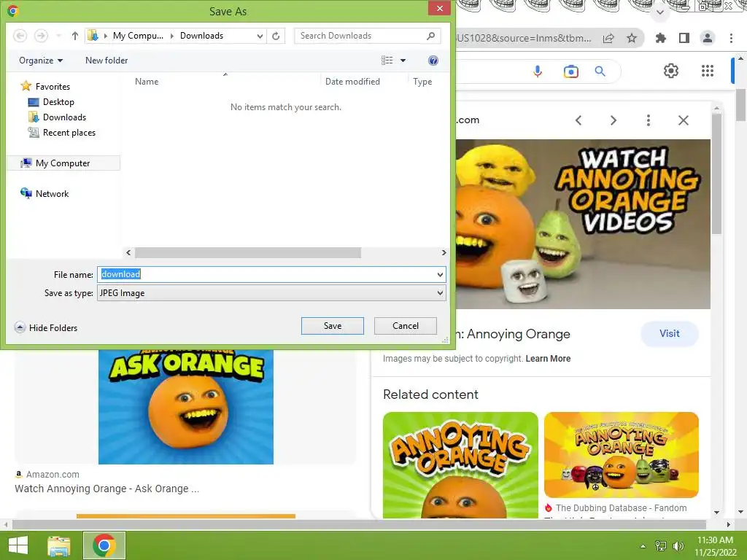
Task: Sort by Type column header
Action: pyautogui.click(x=422, y=82)
